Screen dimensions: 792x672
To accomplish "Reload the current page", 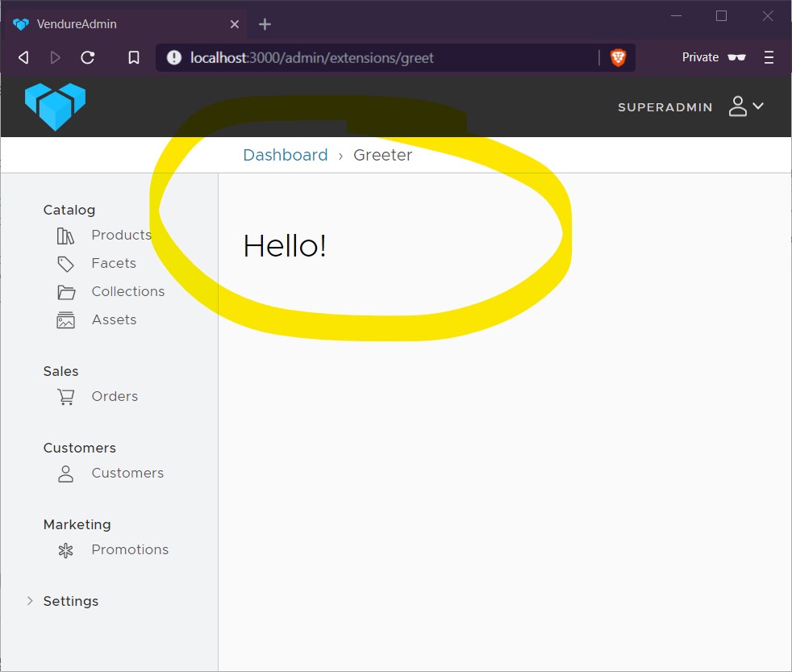I will 88,57.
